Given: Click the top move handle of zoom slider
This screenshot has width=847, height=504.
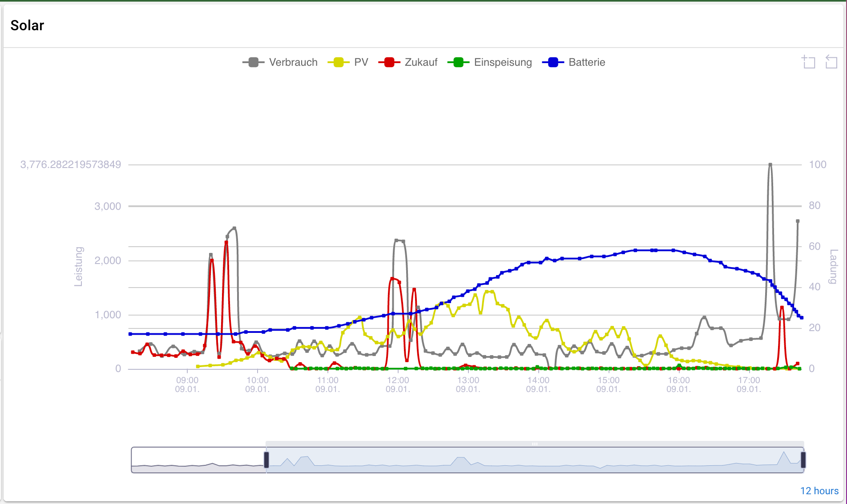Looking at the screenshot, I should coord(535,444).
